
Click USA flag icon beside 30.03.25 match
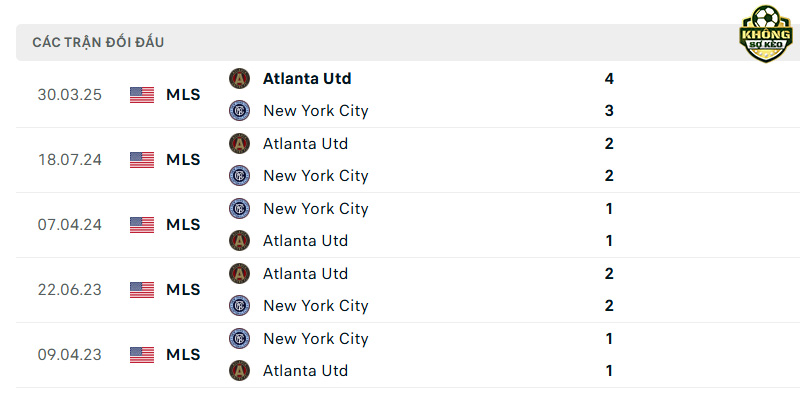[142, 95]
